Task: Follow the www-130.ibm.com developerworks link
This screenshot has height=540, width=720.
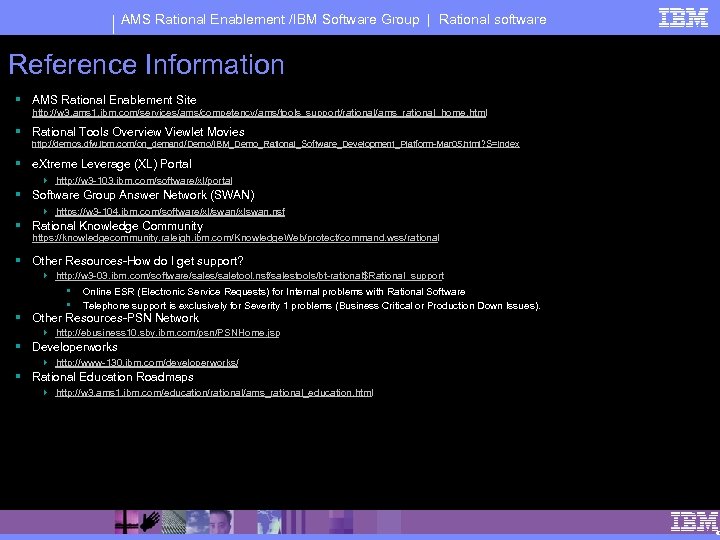Action: [147, 363]
